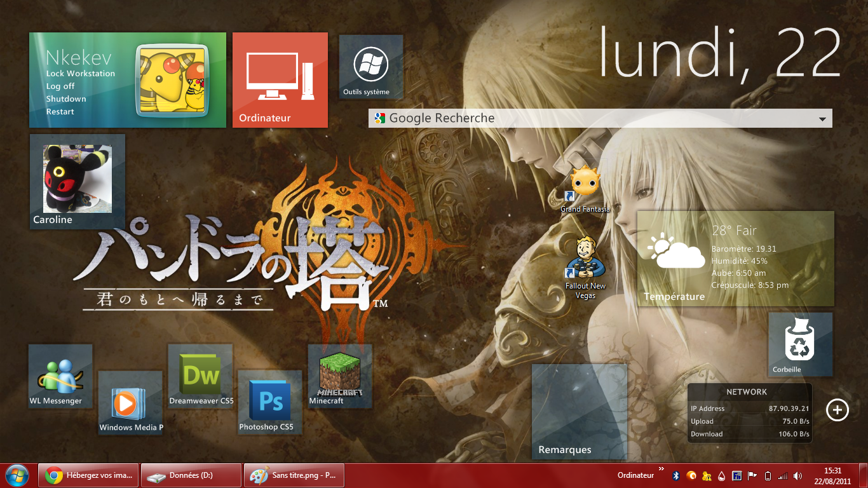
Task: Click the lundi, 22 date display
Action: [721, 53]
